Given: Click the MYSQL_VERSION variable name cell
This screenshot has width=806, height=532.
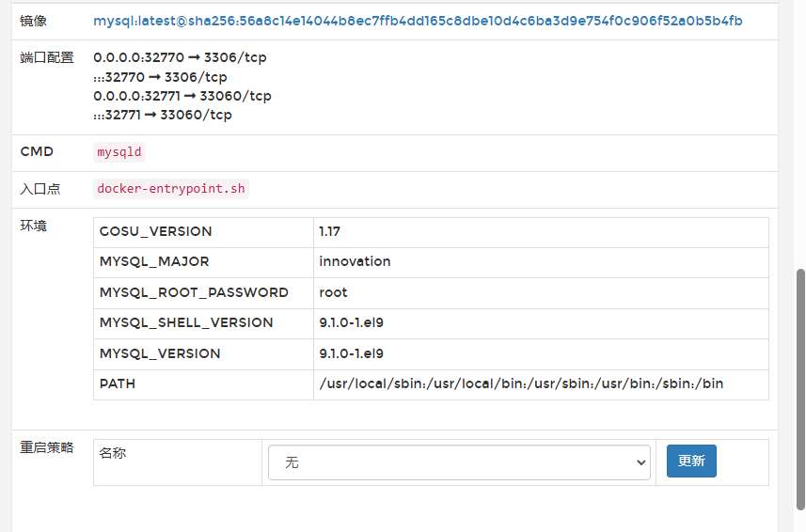Looking at the screenshot, I should (x=160, y=353).
